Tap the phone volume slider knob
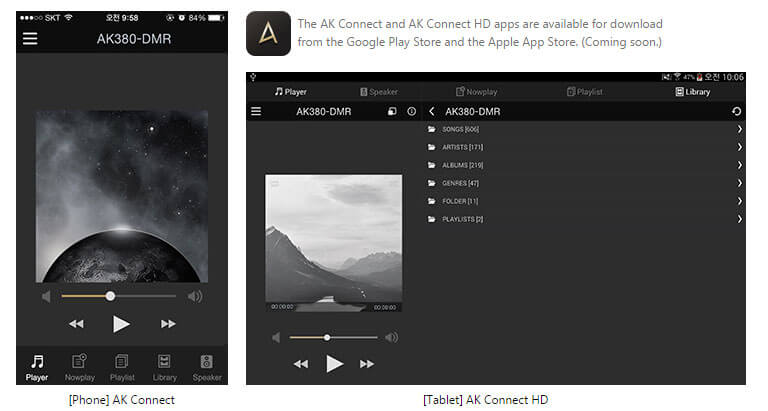 pos(111,296)
